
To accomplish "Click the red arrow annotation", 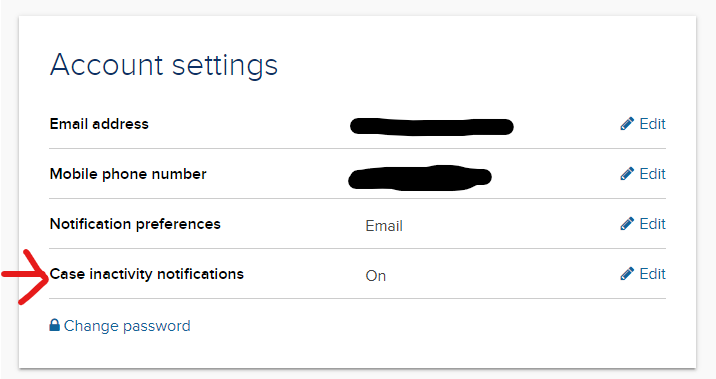I will (x=25, y=276).
